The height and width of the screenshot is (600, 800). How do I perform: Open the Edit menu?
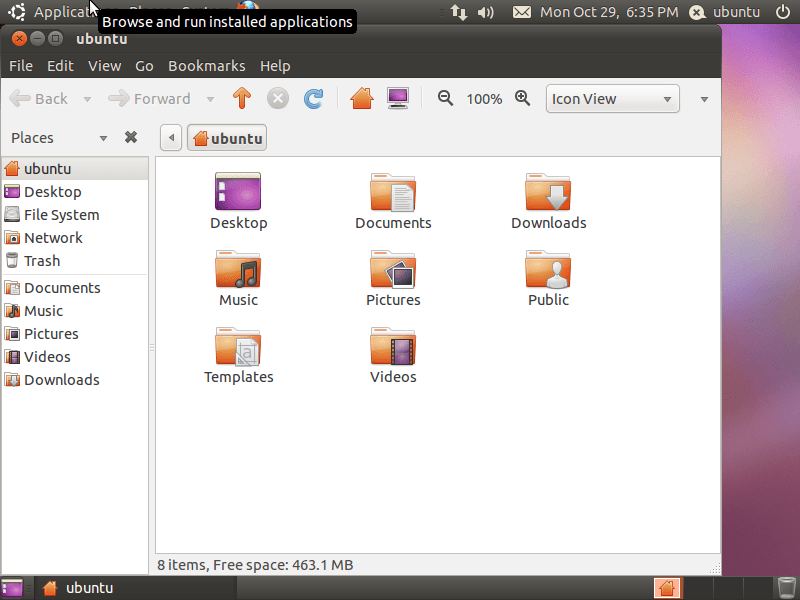(x=60, y=66)
